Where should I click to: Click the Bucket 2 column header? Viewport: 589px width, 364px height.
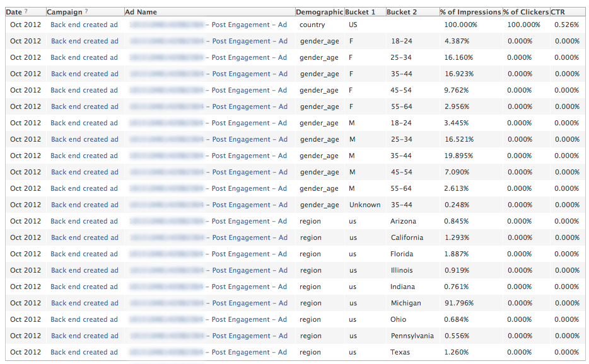[402, 12]
